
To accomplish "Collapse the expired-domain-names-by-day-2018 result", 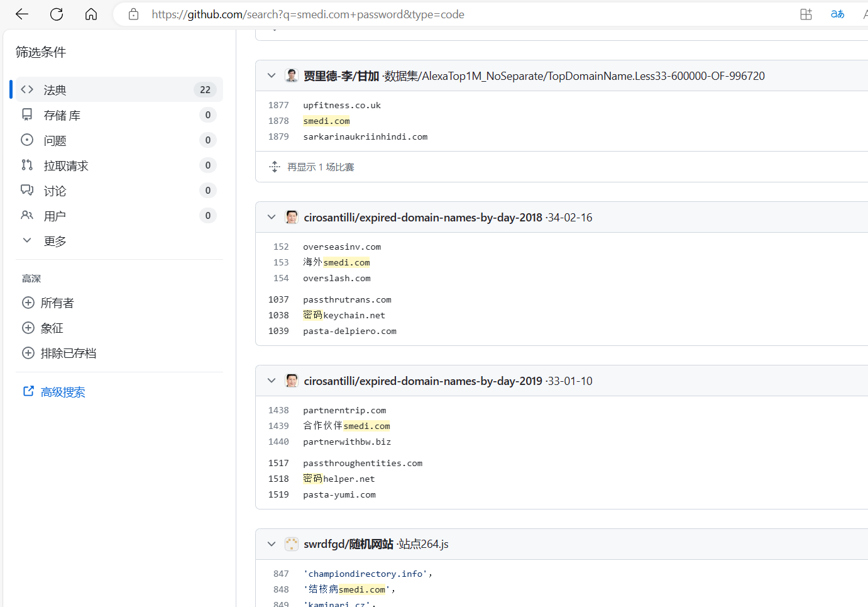I will click(272, 217).
